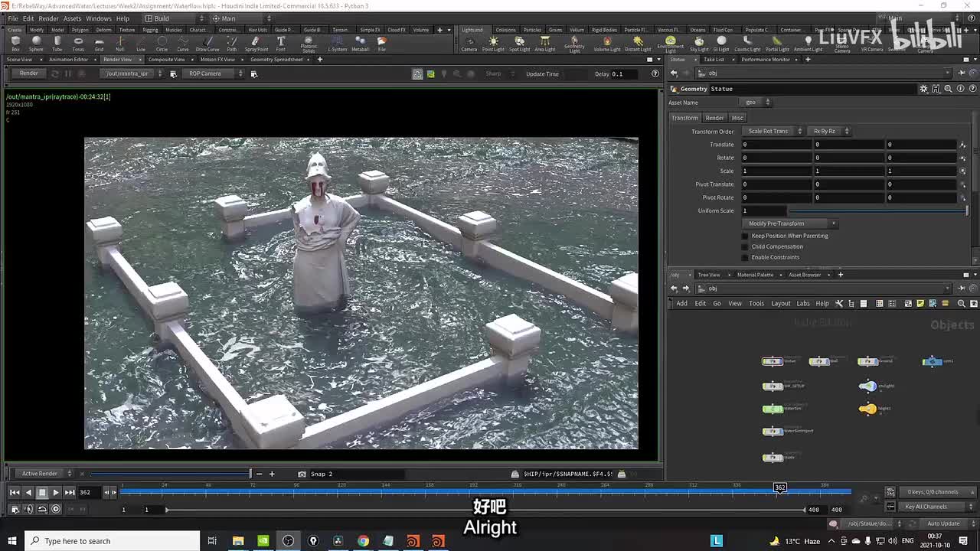Image resolution: width=980 pixels, height=551 pixels.
Task: Select the Sky Light shelf tool
Action: point(698,43)
